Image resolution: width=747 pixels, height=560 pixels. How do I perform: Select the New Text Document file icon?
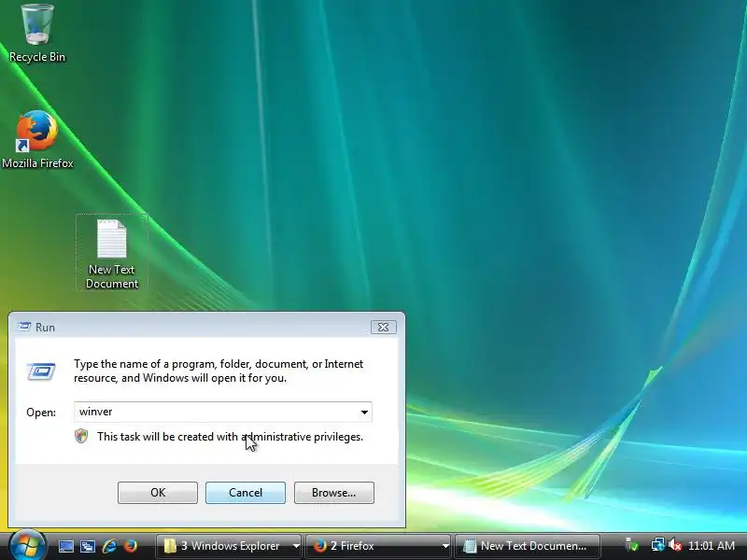[x=112, y=253]
